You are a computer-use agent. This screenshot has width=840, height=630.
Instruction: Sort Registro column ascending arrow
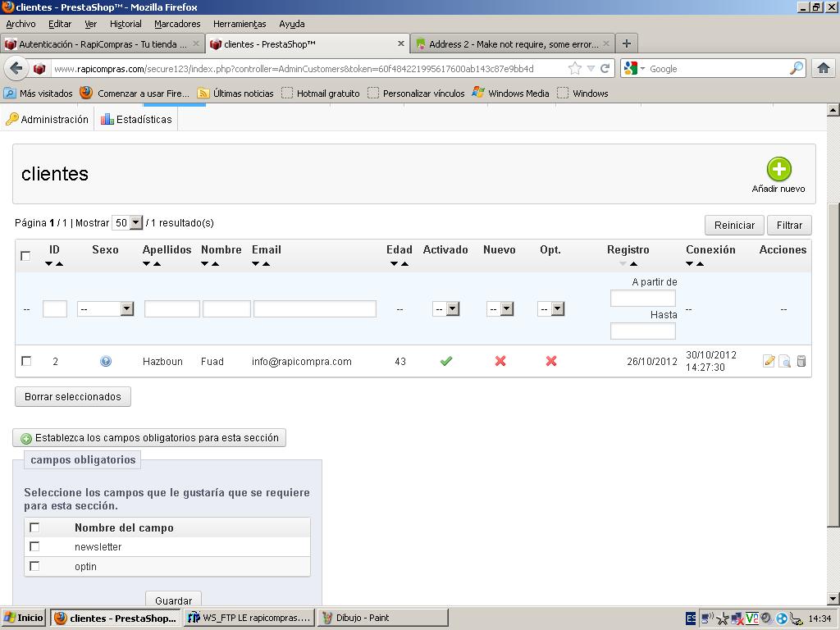tap(634, 263)
